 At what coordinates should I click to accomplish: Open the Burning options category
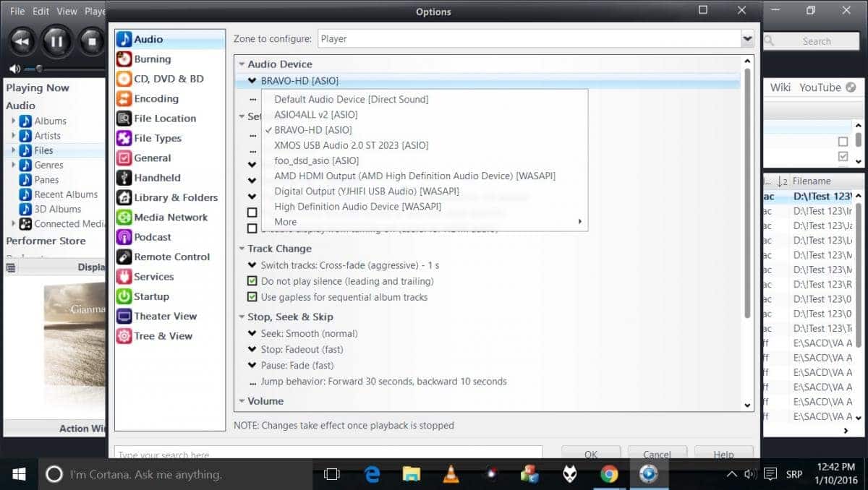tap(170, 59)
